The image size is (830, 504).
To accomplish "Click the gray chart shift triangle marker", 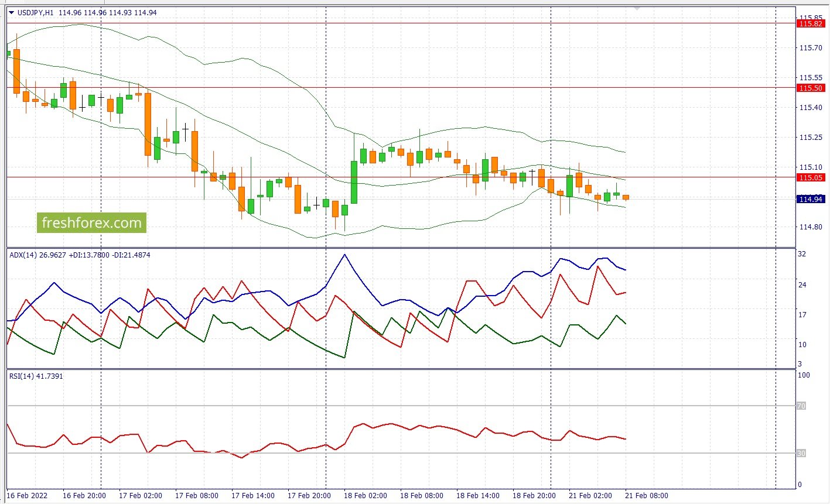I will [637, 8].
